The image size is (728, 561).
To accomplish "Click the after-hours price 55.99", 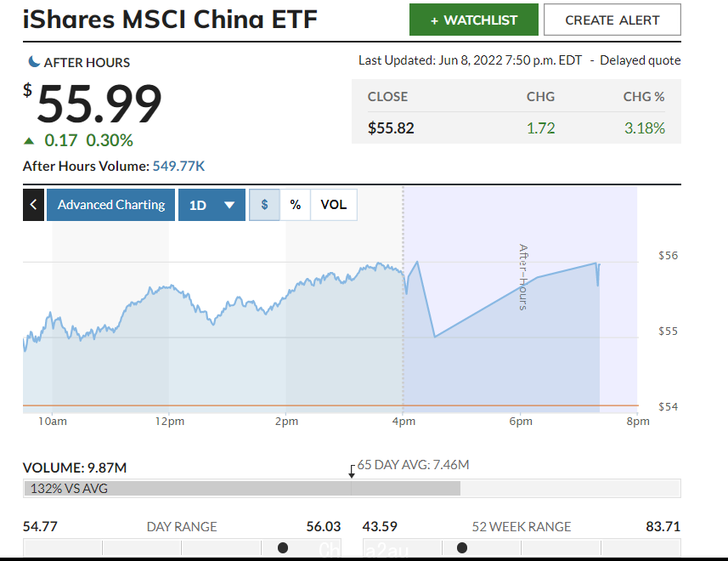I will point(99,104).
